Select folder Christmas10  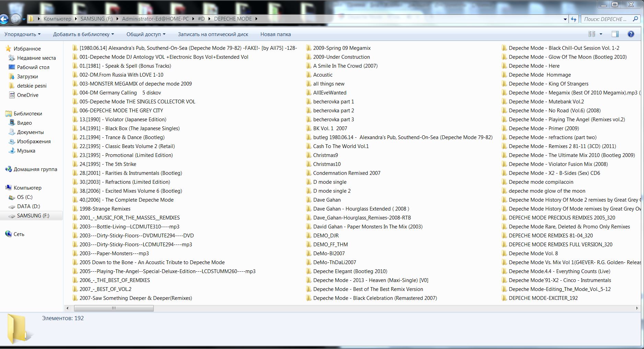[327, 164]
